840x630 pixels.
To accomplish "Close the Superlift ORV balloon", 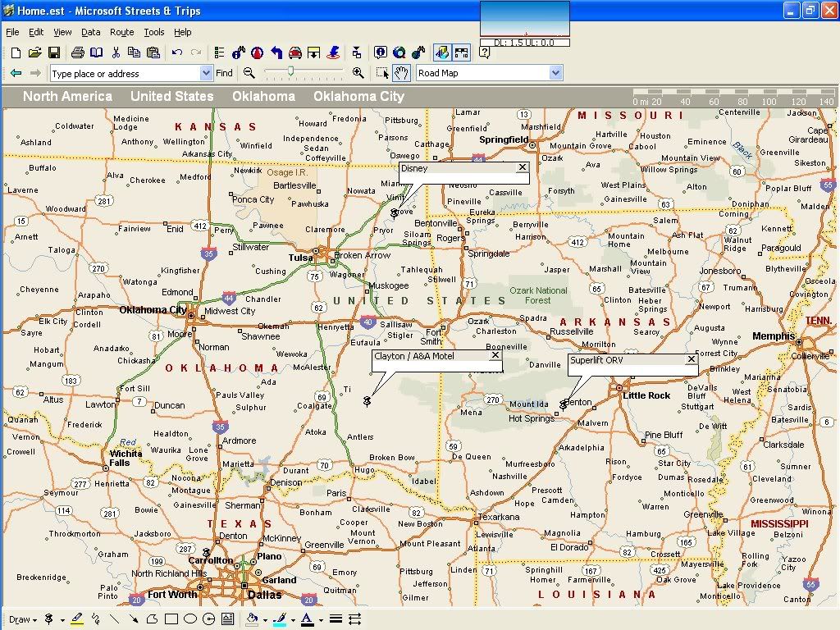I will point(691,359).
